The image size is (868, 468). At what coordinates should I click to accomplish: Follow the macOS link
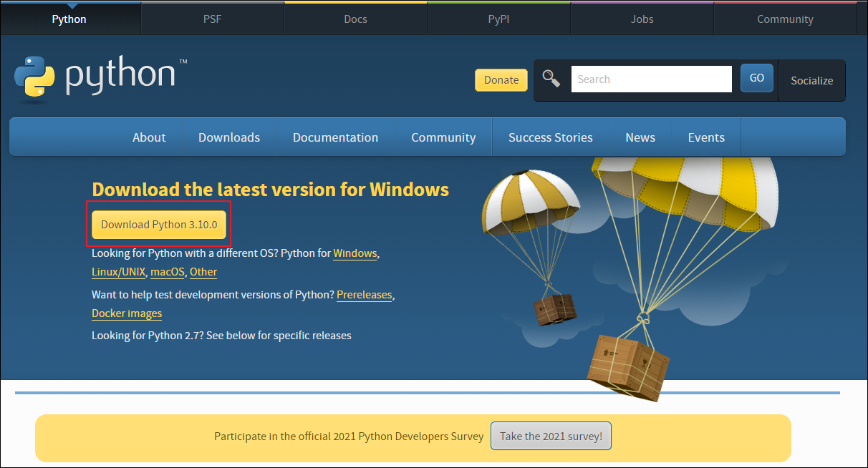coord(168,272)
